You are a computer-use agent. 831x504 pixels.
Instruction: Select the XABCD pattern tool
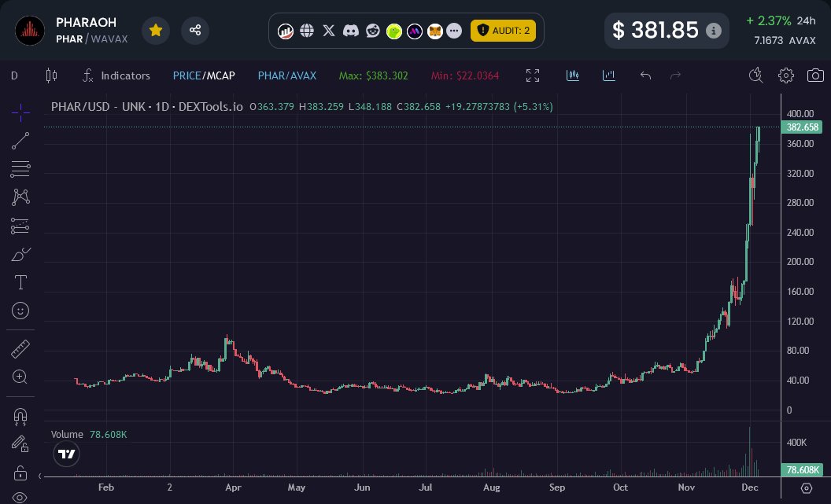[x=20, y=197]
